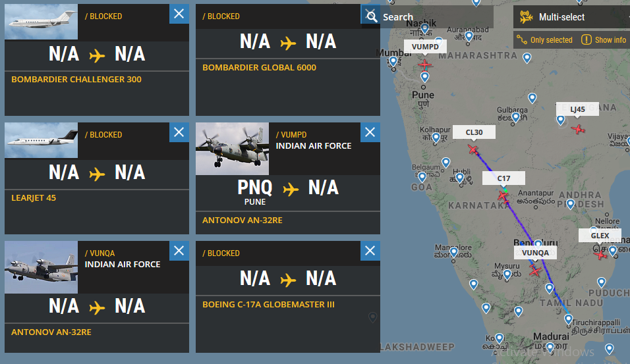Click the magnifier search icon
The width and height of the screenshot is (630, 364).
click(372, 17)
